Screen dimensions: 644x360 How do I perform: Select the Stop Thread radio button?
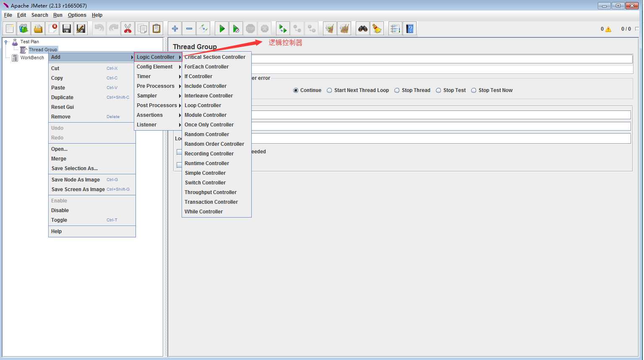click(x=397, y=90)
